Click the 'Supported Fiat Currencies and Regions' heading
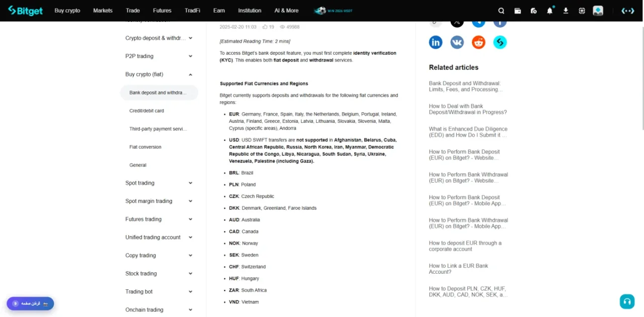 tap(264, 84)
